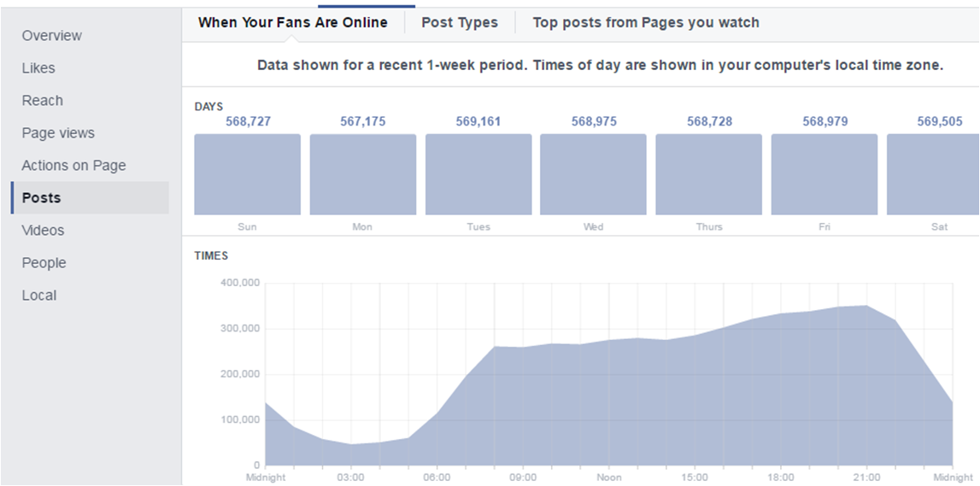Click the 569,505 value above Sat

(x=940, y=121)
